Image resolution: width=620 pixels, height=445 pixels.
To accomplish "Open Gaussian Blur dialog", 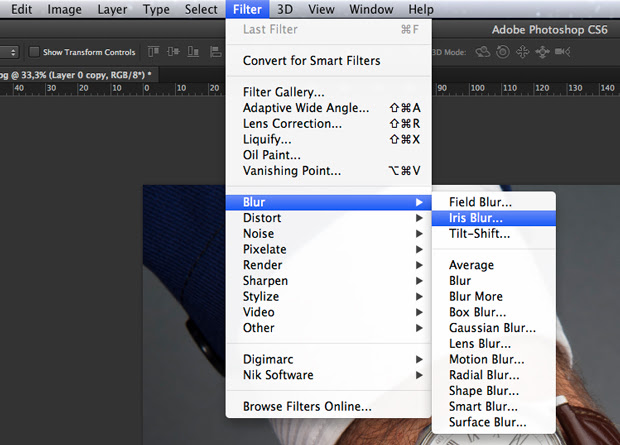I will tap(494, 328).
